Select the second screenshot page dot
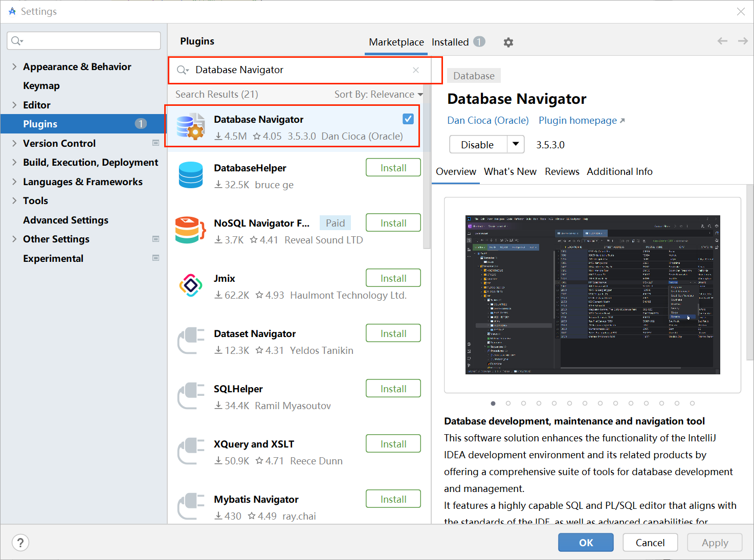 click(508, 404)
